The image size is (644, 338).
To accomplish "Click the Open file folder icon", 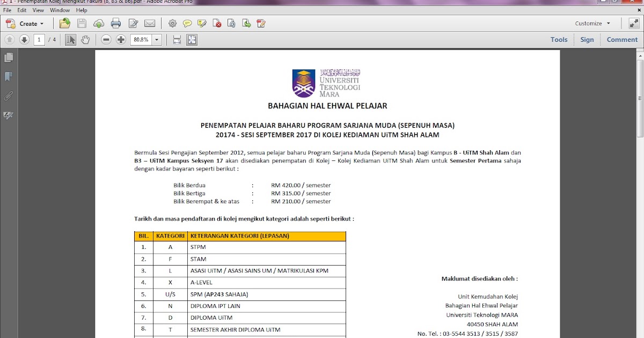I will coord(65,23).
